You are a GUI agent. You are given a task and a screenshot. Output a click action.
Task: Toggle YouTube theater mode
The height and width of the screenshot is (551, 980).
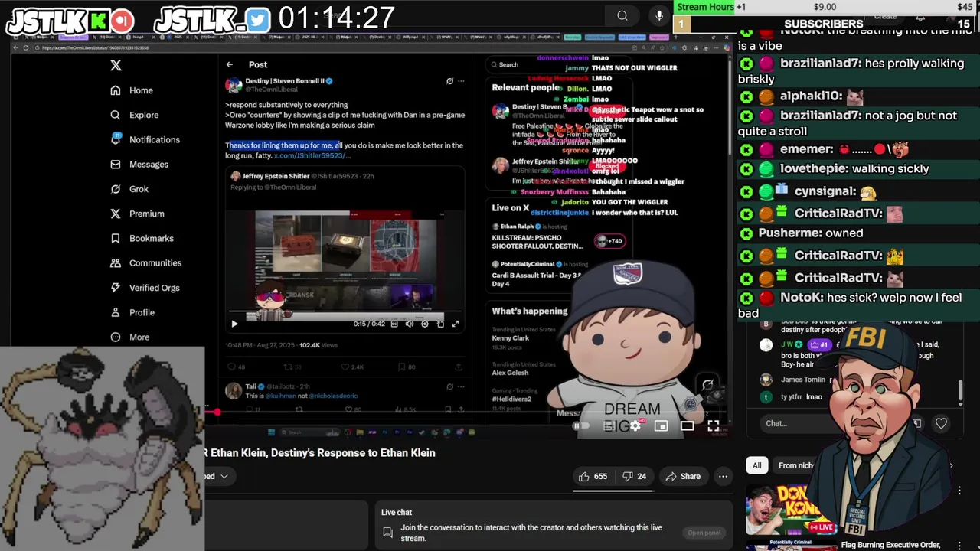click(x=687, y=426)
